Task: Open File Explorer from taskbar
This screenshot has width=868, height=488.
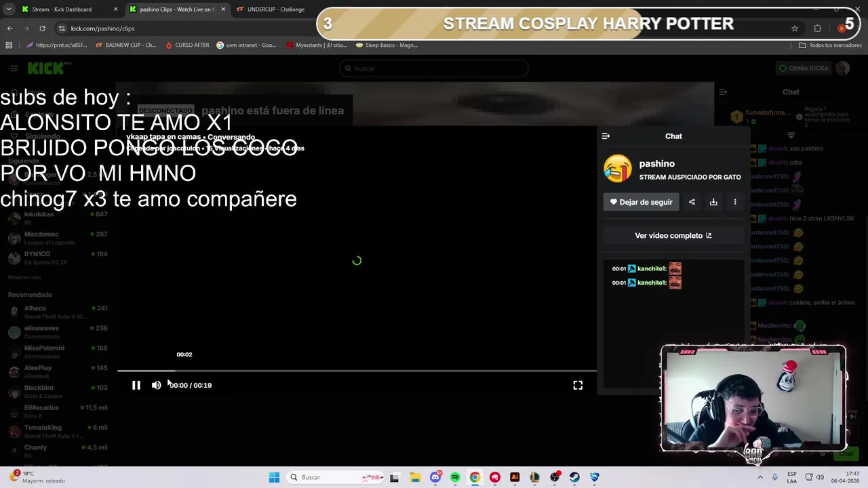Action: point(415,477)
